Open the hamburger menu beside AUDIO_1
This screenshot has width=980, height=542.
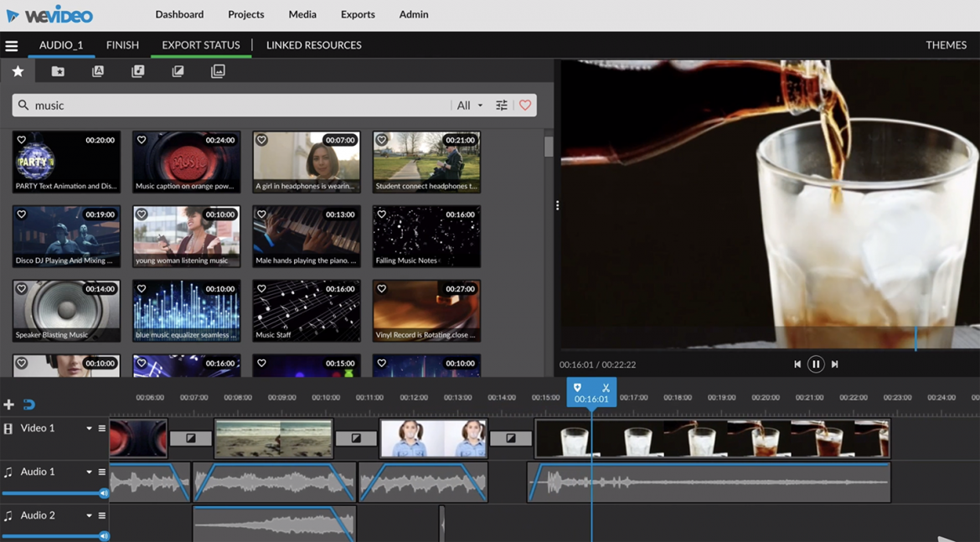click(x=12, y=45)
